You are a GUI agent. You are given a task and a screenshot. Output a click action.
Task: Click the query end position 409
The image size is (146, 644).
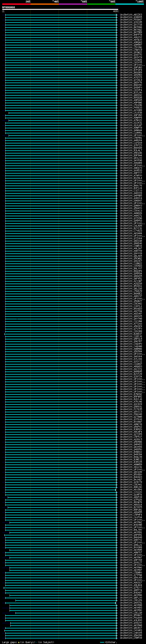click(115, 11)
